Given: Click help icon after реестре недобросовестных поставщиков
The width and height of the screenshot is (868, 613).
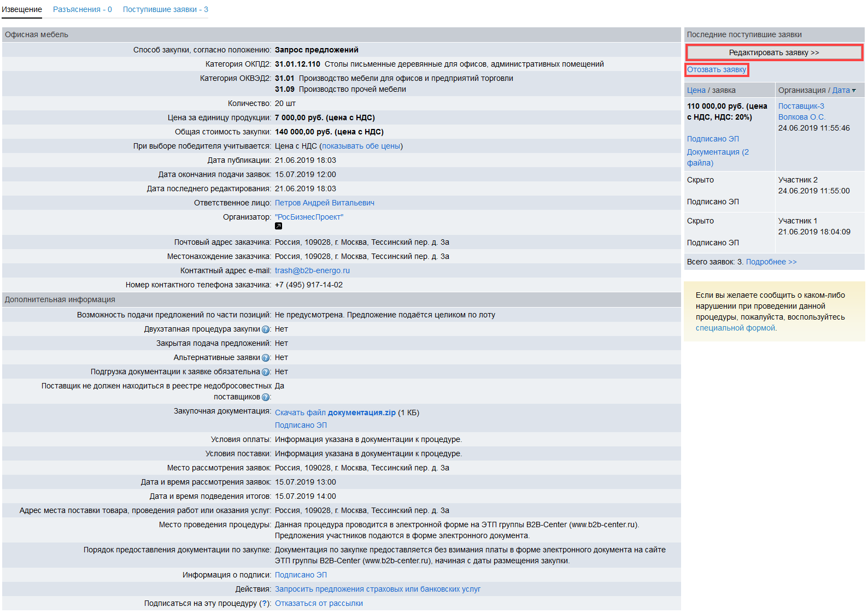Looking at the screenshot, I should click(266, 397).
